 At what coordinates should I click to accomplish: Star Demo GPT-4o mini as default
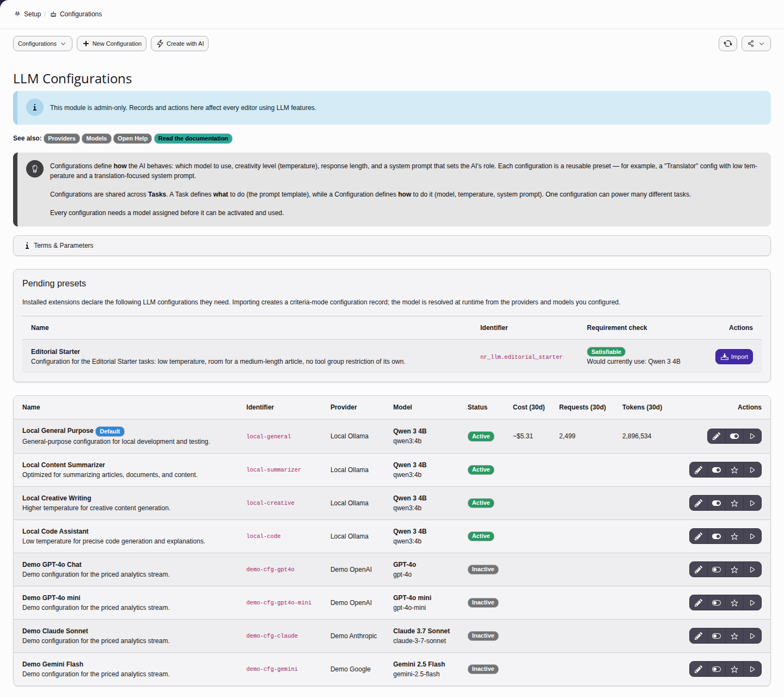tap(734, 603)
